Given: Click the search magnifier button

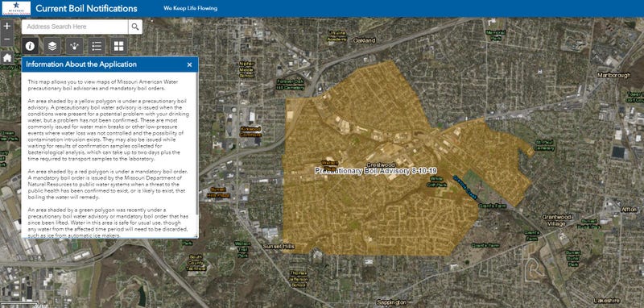Looking at the screenshot, I should [135, 27].
